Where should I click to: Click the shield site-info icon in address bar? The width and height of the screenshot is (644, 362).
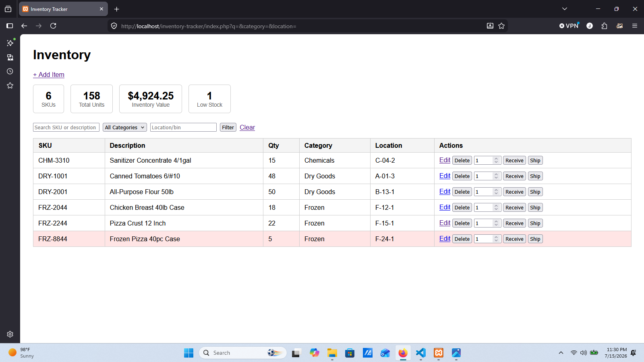click(x=114, y=26)
